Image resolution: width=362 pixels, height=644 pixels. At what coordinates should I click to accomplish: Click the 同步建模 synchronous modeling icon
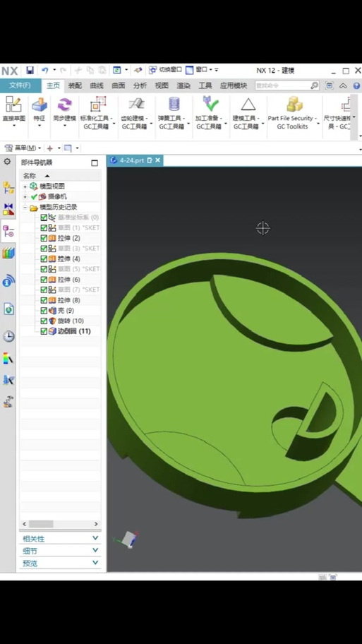click(x=64, y=105)
